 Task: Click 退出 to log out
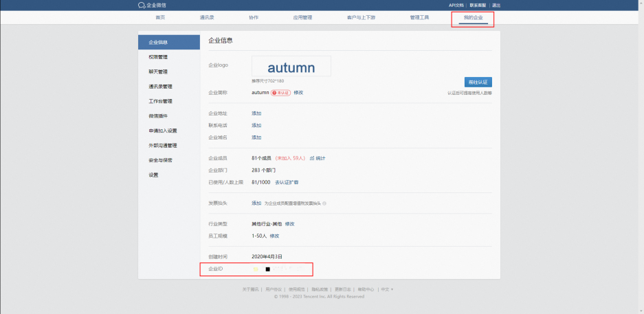[x=496, y=5]
